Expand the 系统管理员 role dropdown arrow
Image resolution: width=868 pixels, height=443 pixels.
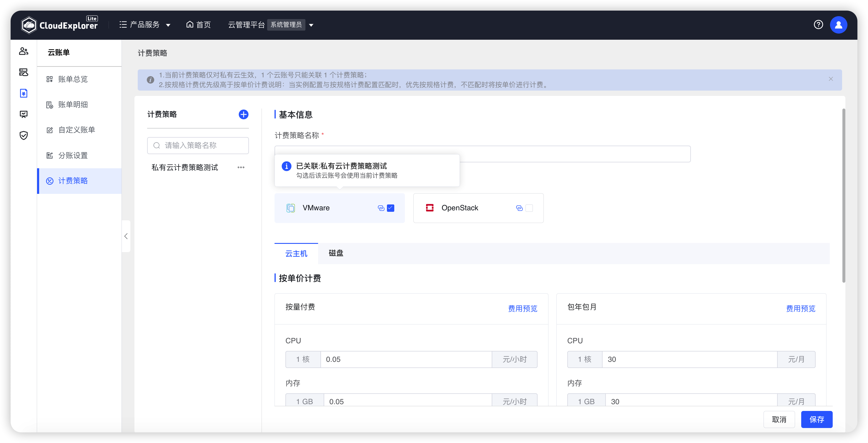(311, 25)
